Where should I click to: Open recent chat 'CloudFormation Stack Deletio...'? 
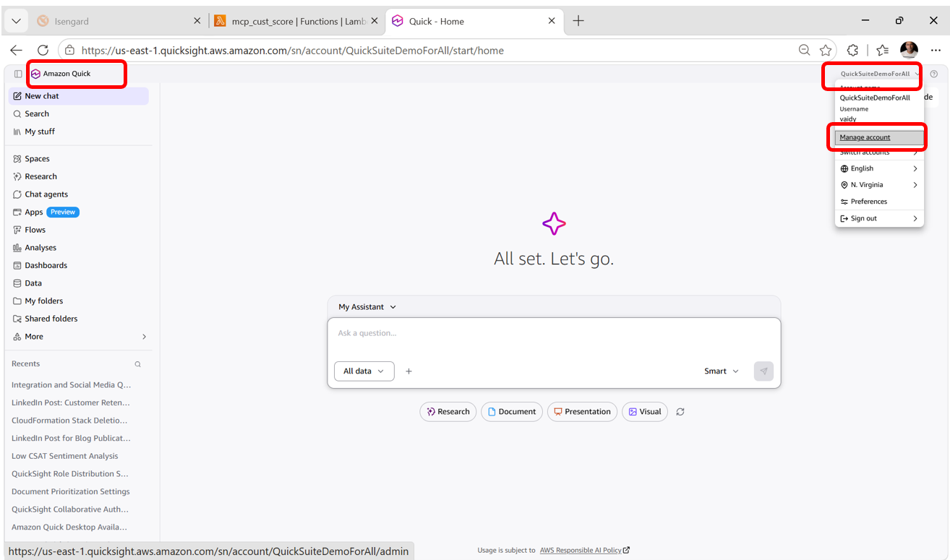click(x=69, y=421)
